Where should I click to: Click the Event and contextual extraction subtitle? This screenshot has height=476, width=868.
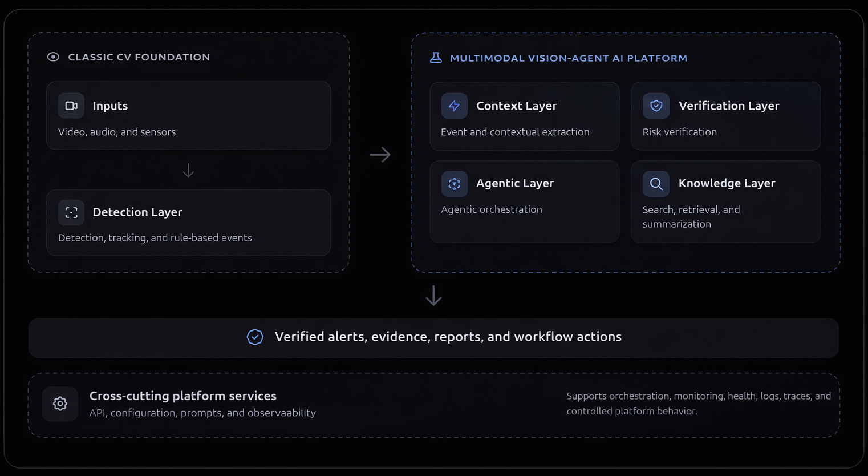pos(514,131)
